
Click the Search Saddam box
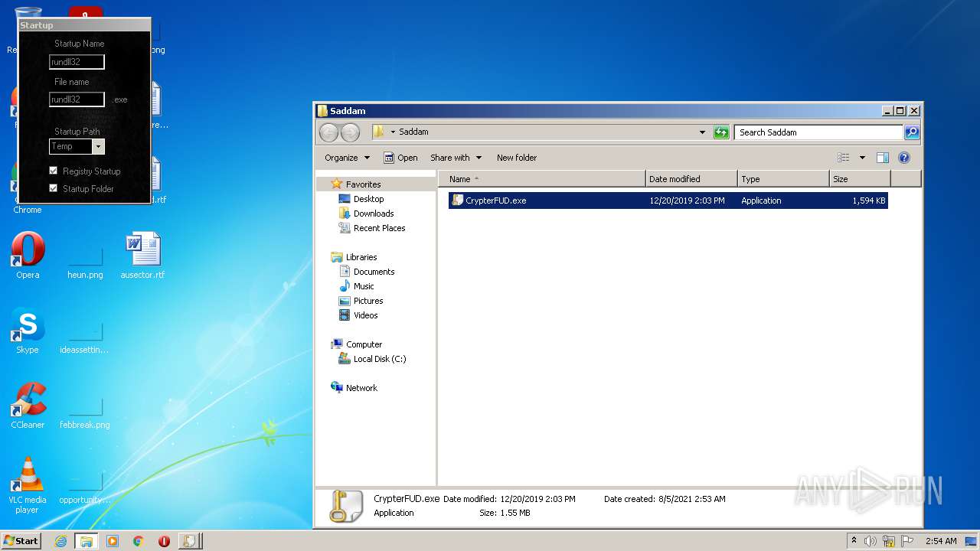[x=818, y=132]
